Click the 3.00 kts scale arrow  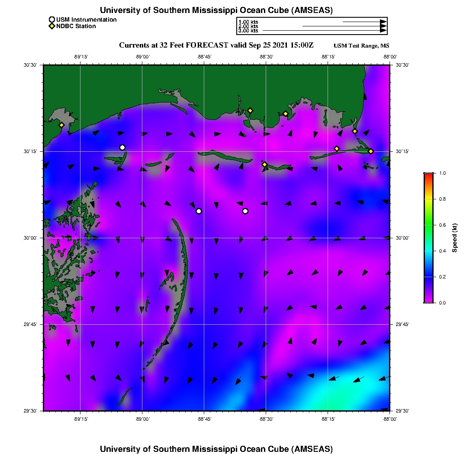325,31
